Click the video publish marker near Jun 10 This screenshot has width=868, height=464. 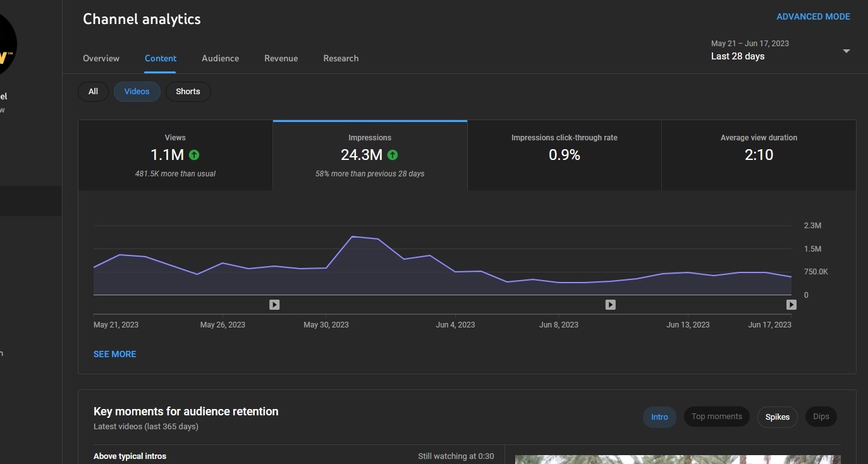pos(610,305)
